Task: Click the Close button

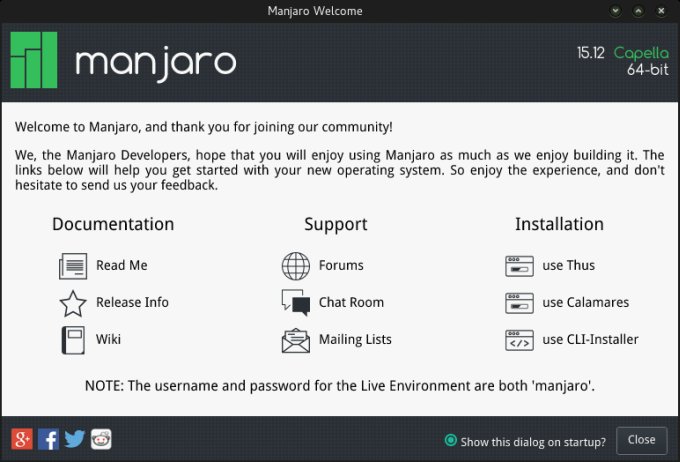Action: (641, 440)
